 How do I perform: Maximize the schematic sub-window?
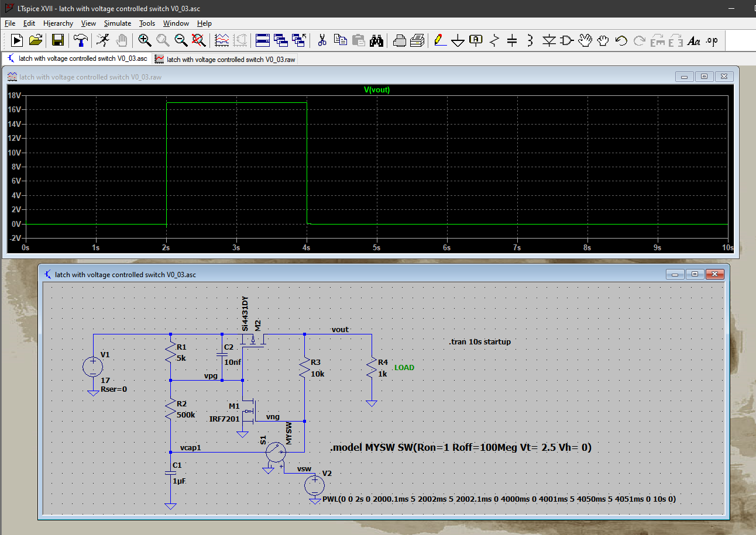pos(695,274)
